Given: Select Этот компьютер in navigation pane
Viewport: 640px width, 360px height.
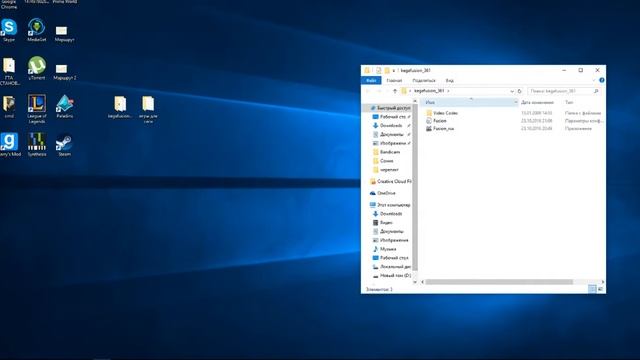Looking at the screenshot, I should coord(390,205).
